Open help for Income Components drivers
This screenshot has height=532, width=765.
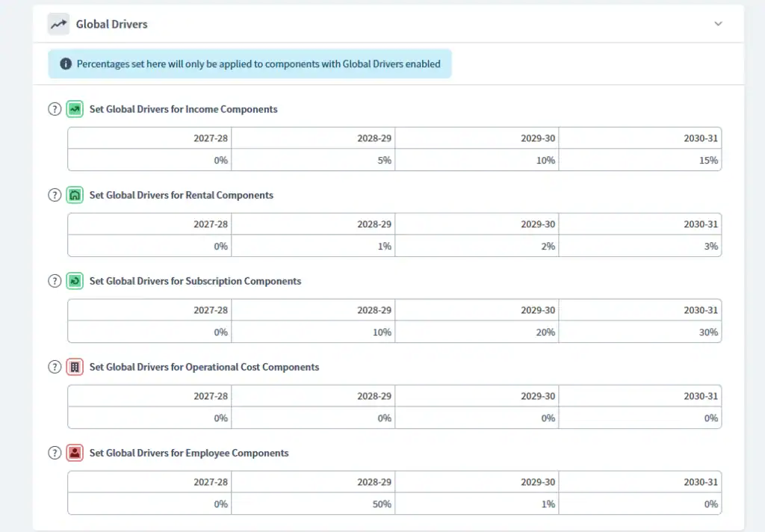click(55, 109)
